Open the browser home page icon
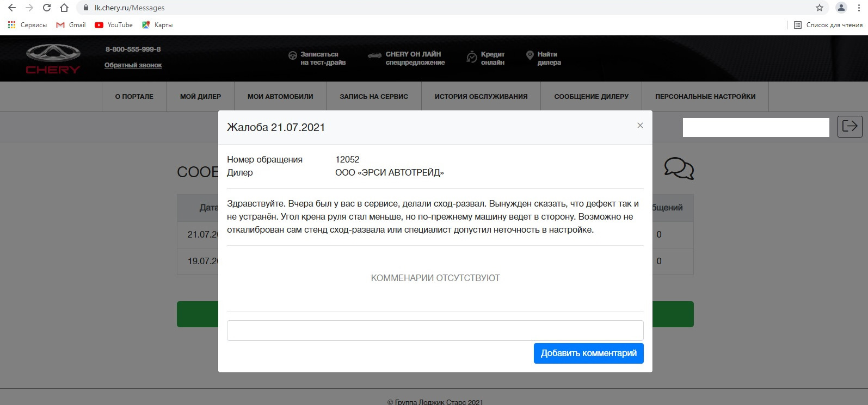Image resolution: width=868 pixels, height=405 pixels. tap(64, 8)
